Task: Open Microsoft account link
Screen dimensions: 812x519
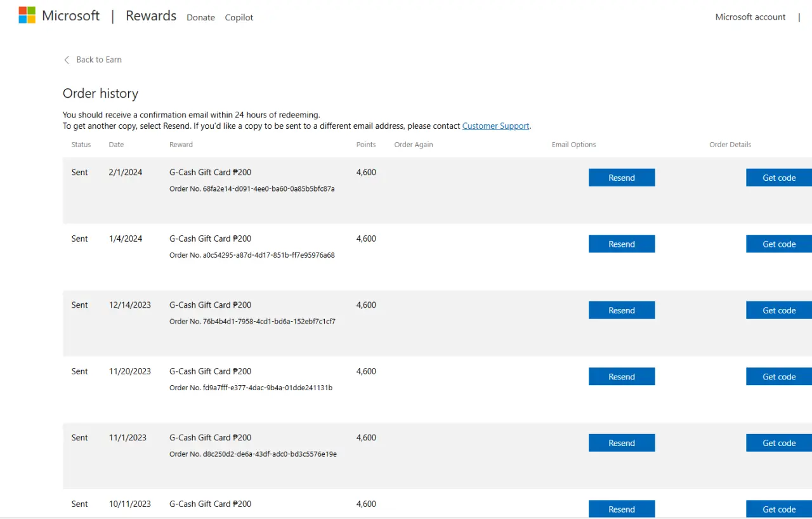Action: pos(750,17)
